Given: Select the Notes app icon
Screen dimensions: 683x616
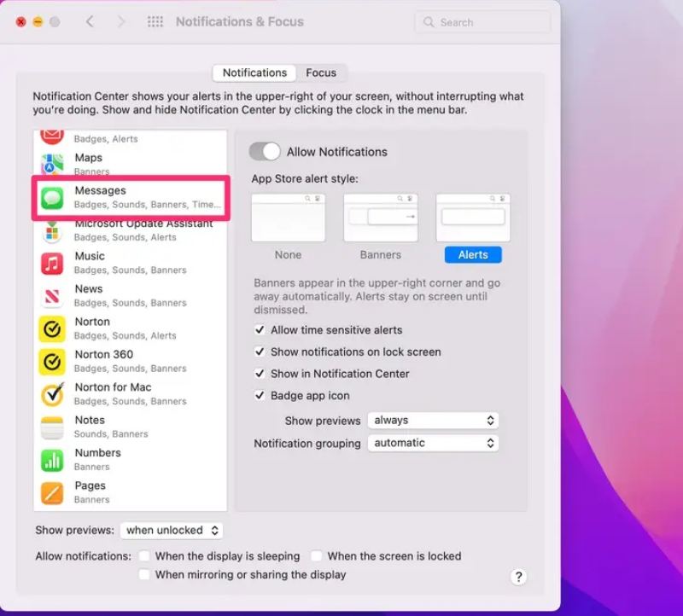Looking at the screenshot, I should [52, 427].
